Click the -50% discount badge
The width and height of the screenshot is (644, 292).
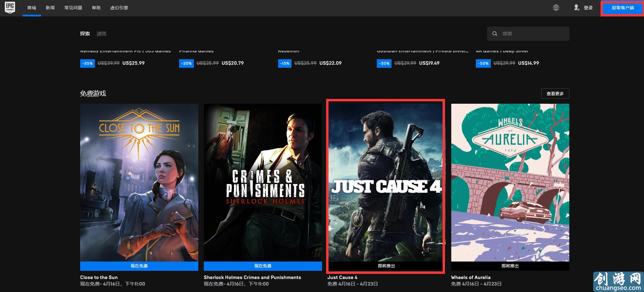(483, 63)
